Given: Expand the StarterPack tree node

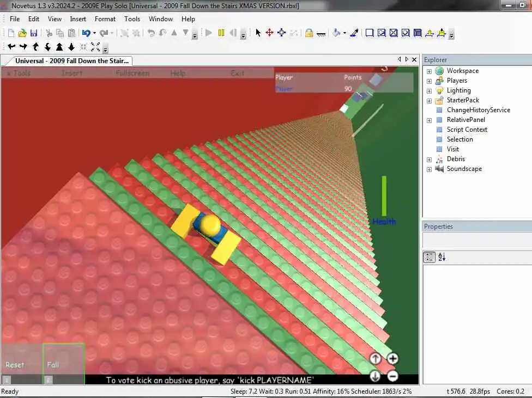Looking at the screenshot, I should click(429, 101).
